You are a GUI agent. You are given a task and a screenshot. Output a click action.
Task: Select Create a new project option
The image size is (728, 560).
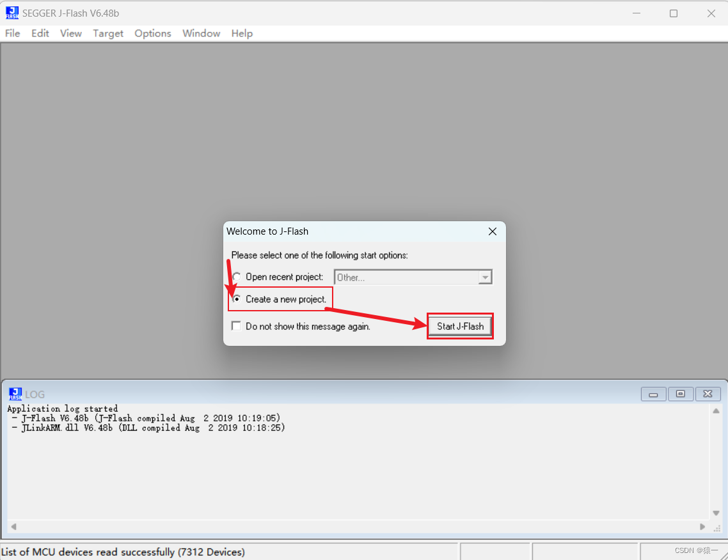pos(237,299)
